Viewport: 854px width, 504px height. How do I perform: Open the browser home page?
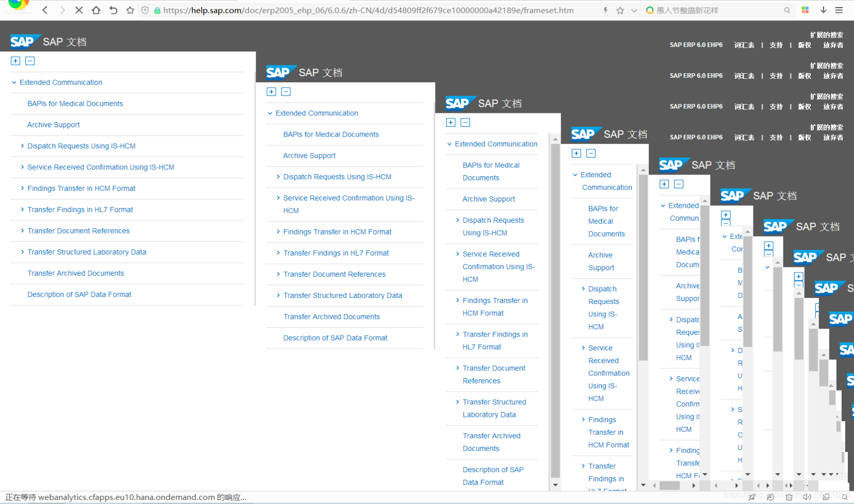pos(96,10)
